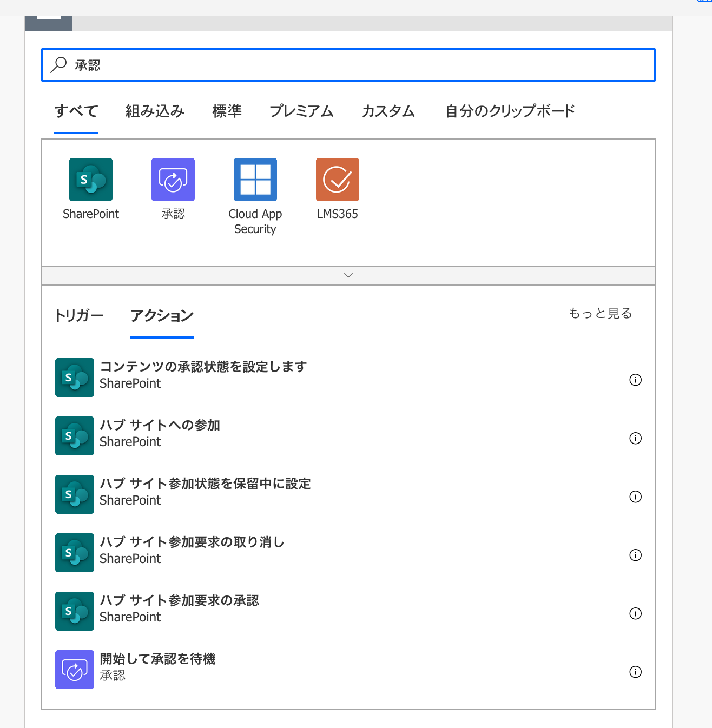Click the search magnifier icon
Screen dimensions: 712x728
click(x=57, y=64)
